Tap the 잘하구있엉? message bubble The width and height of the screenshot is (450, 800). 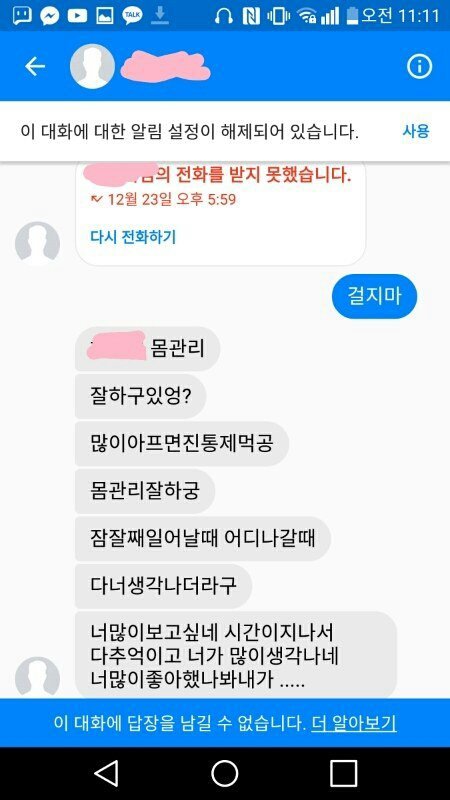click(140, 396)
